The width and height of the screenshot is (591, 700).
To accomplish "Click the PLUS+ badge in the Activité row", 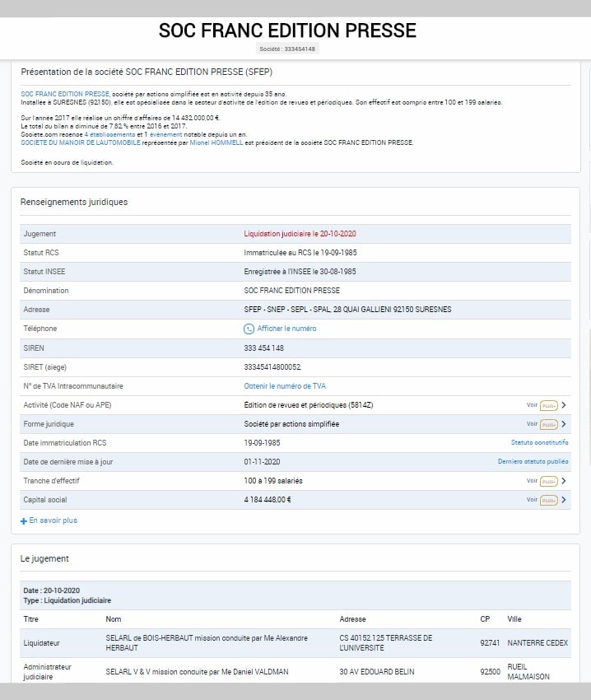I will tap(549, 405).
